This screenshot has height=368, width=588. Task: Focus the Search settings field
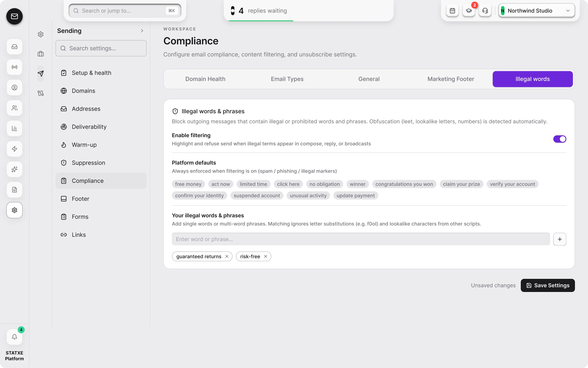(x=101, y=48)
